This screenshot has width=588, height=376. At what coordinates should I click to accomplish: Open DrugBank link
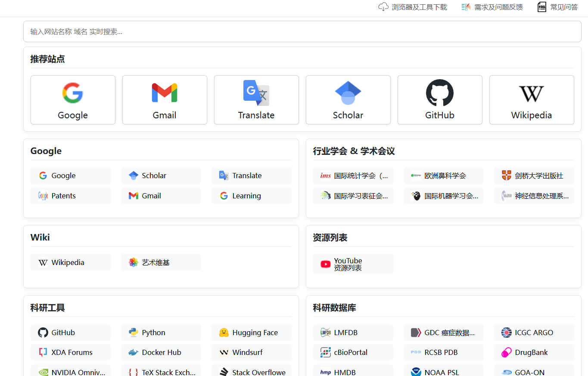pyautogui.click(x=534, y=352)
